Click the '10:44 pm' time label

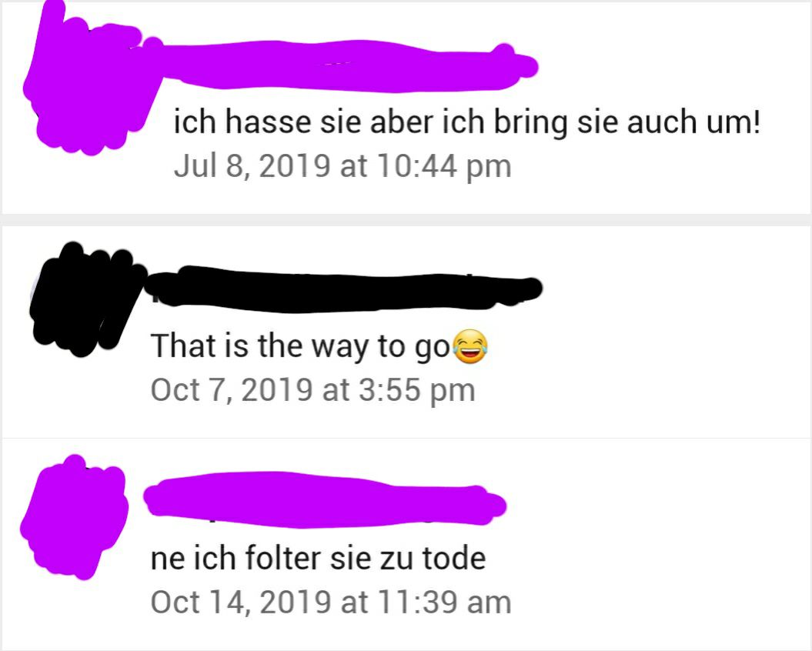click(x=444, y=166)
